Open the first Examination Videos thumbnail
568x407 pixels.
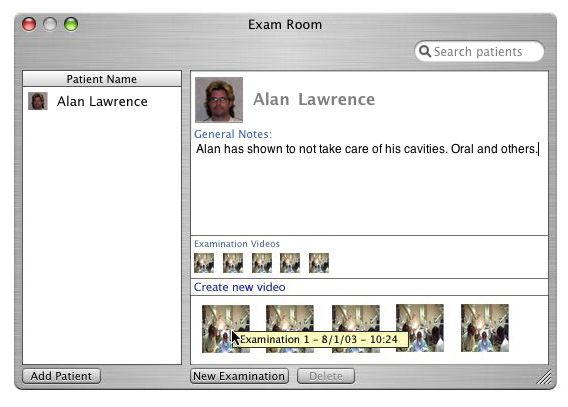[204, 263]
